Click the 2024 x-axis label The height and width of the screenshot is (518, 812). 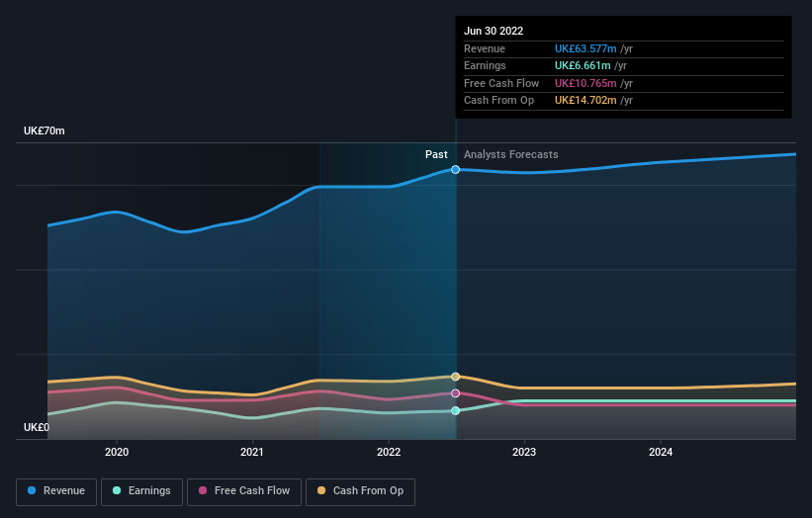tap(661, 453)
